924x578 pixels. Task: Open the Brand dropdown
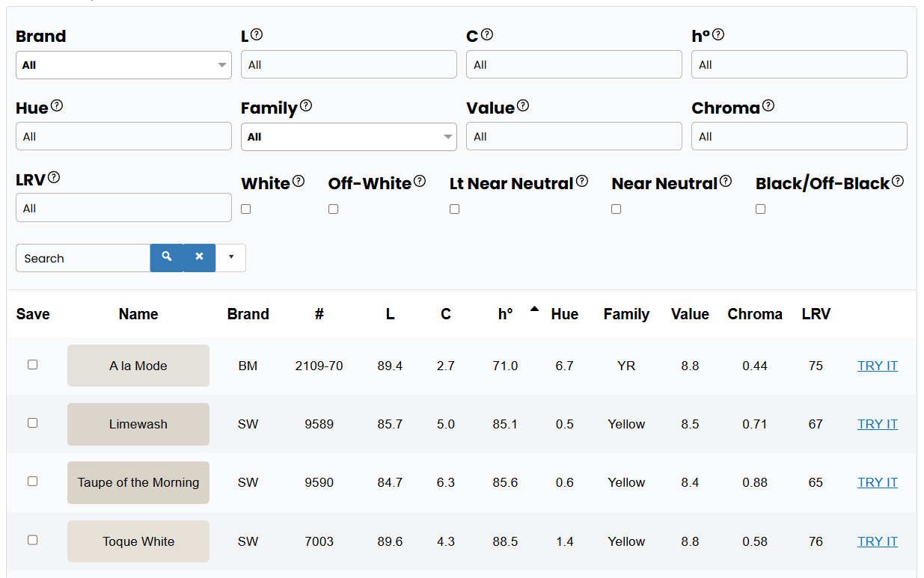click(123, 65)
